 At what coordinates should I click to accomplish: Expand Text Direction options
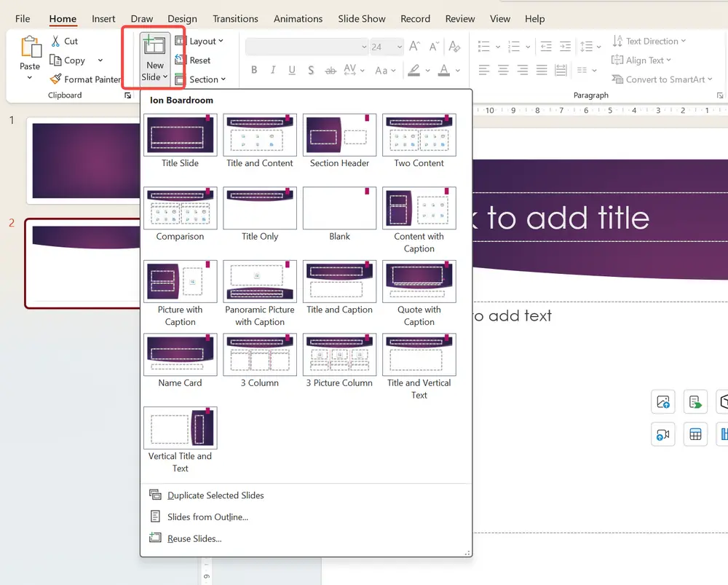click(x=649, y=41)
